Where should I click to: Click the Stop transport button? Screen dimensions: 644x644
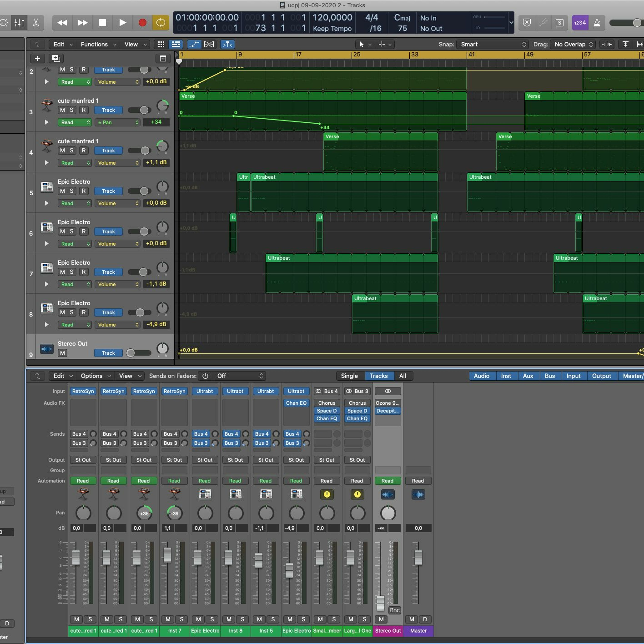point(103,23)
